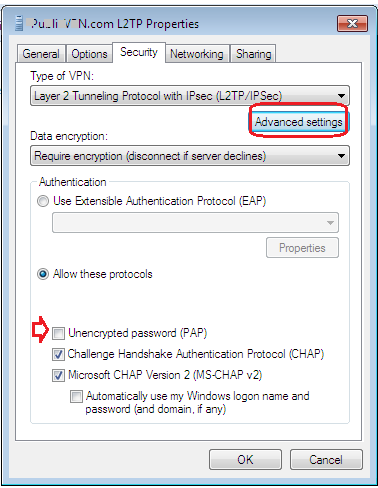Click the disabled EAP method dropdown

[195, 222]
